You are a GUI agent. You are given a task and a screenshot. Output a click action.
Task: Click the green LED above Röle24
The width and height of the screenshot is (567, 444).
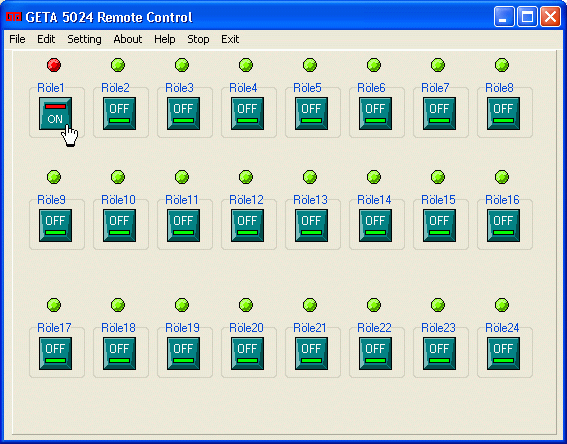coord(502,305)
